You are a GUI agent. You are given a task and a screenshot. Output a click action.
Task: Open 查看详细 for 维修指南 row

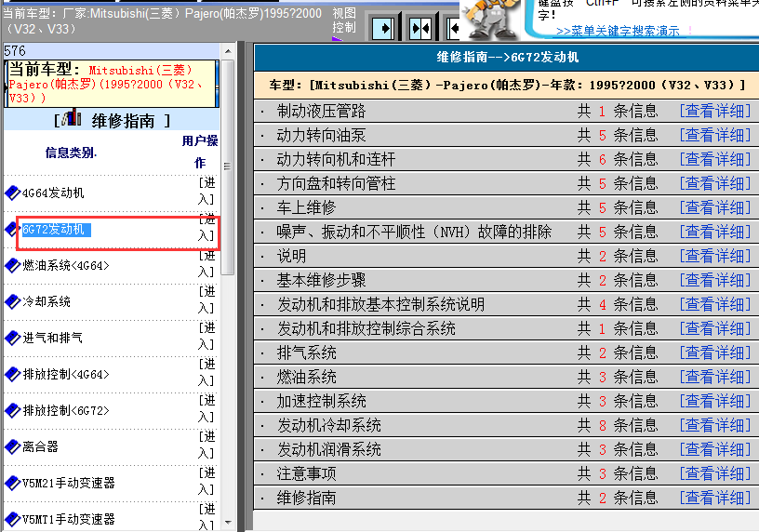coord(715,499)
